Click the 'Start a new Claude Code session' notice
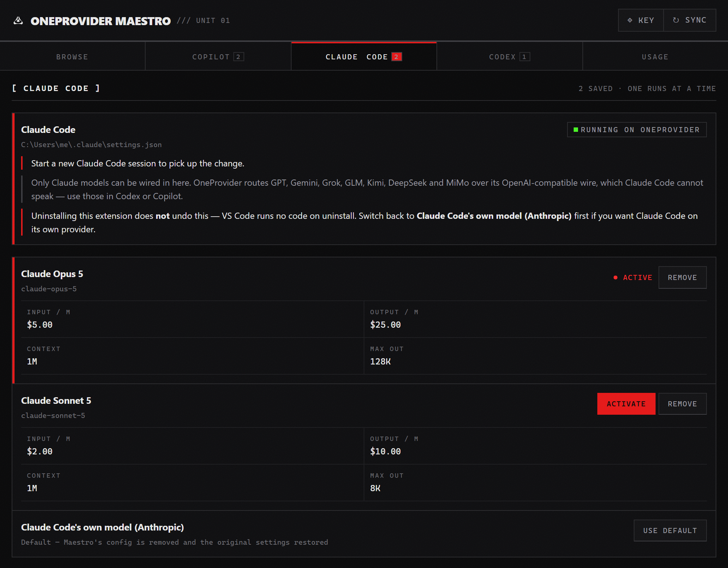Screen dimensions: 728x568 [x=138, y=163]
